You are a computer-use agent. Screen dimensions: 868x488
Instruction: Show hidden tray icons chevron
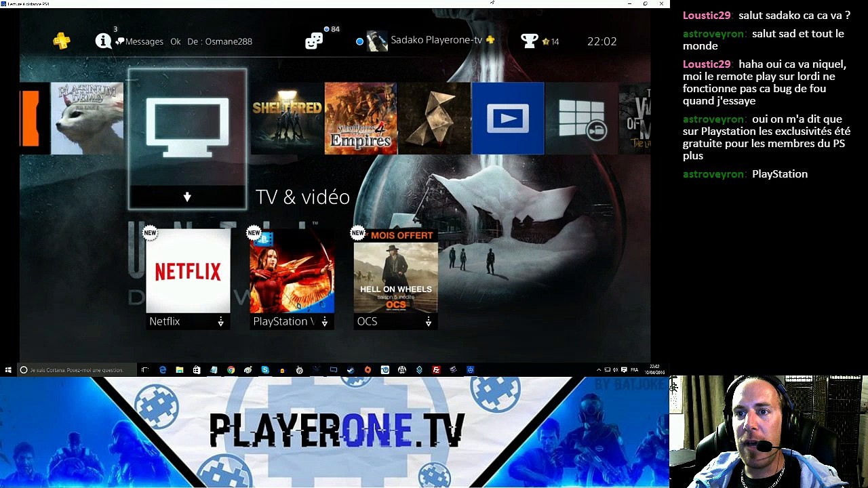599,370
